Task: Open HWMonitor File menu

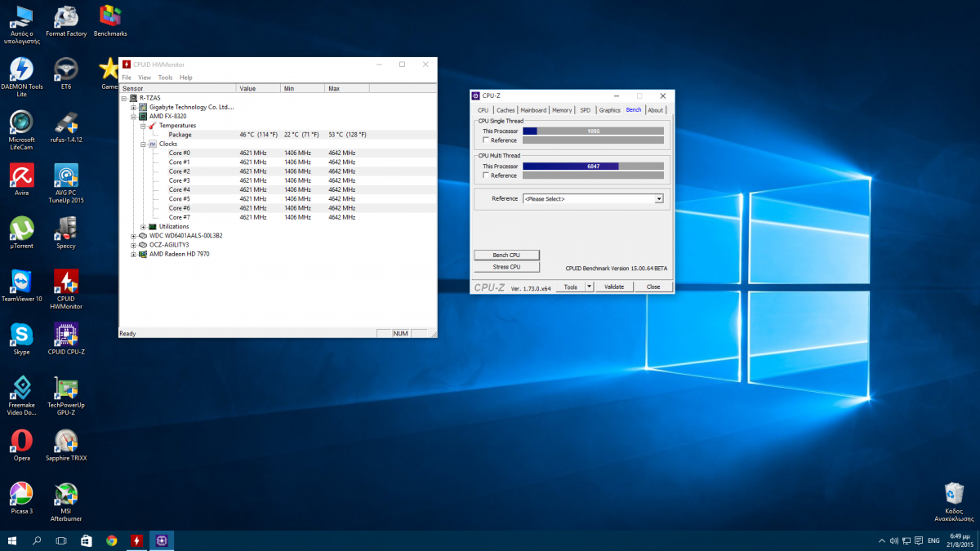Action: pos(127,78)
